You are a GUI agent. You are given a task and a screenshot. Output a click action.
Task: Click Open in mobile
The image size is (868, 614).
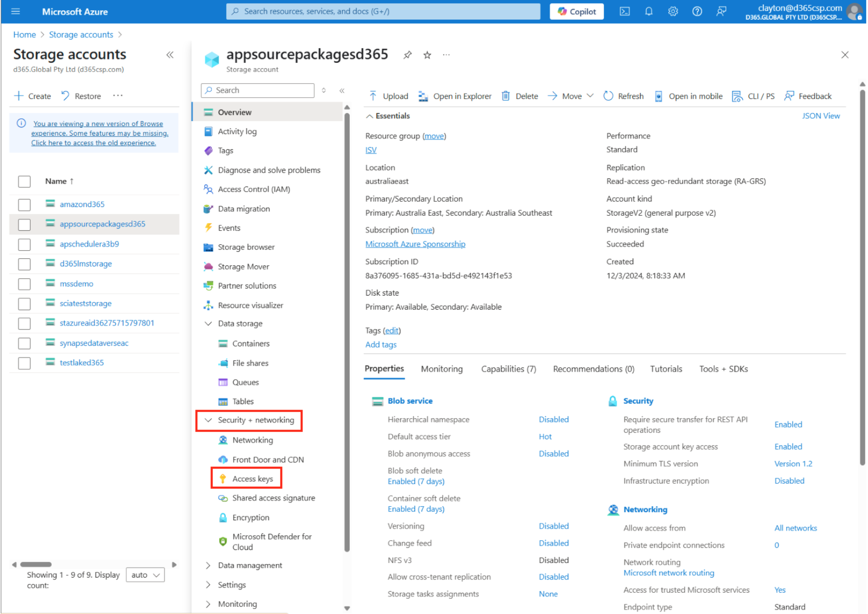tap(688, 96)
